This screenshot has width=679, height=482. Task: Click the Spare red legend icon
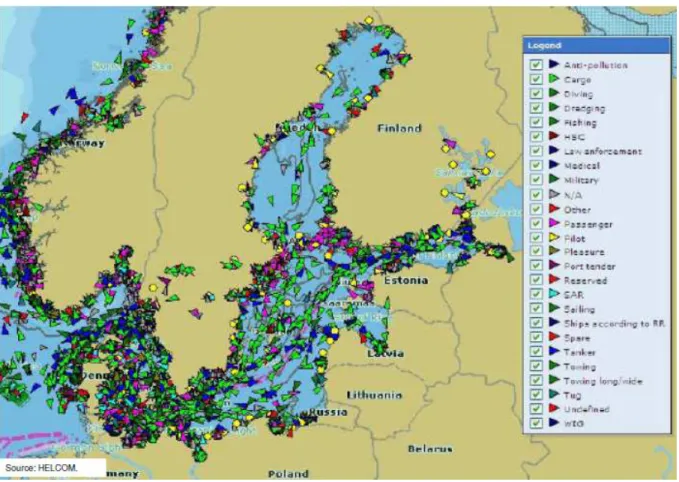pyautogui.click(x=554, y=336)
